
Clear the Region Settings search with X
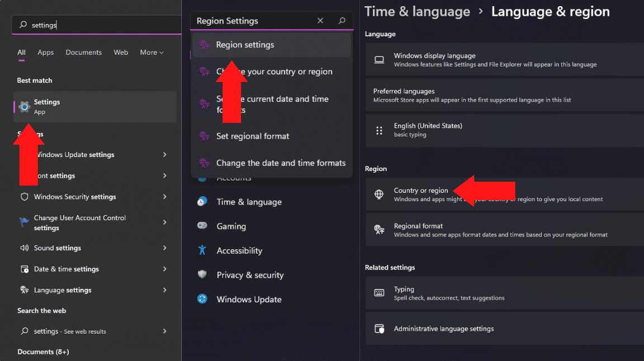[320, 21]
